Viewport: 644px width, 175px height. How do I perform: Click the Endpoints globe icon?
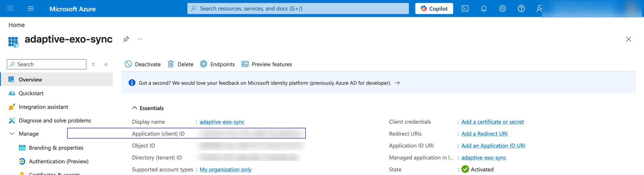coord(203,64)
